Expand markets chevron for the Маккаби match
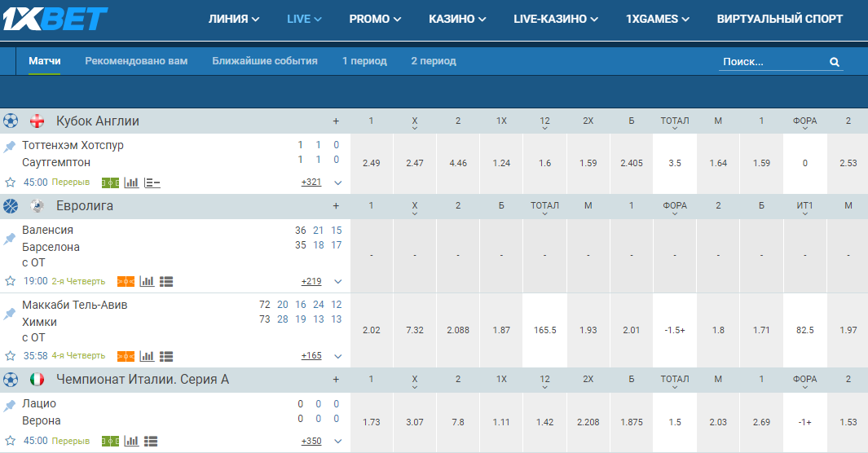This screenshot has height=453, width=868. pos(337,356)
